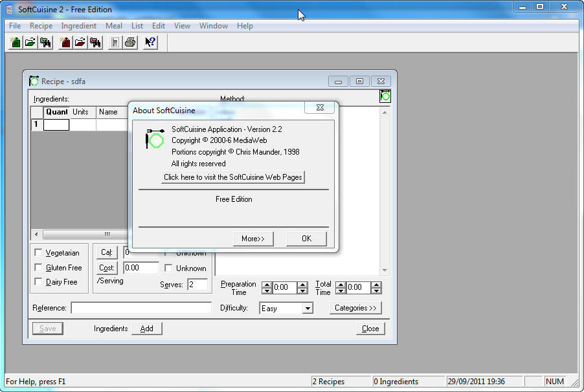Select the empty Quantity cell in row 1
Viewport: 584px width, 392px height.
(x=56, y=125)
